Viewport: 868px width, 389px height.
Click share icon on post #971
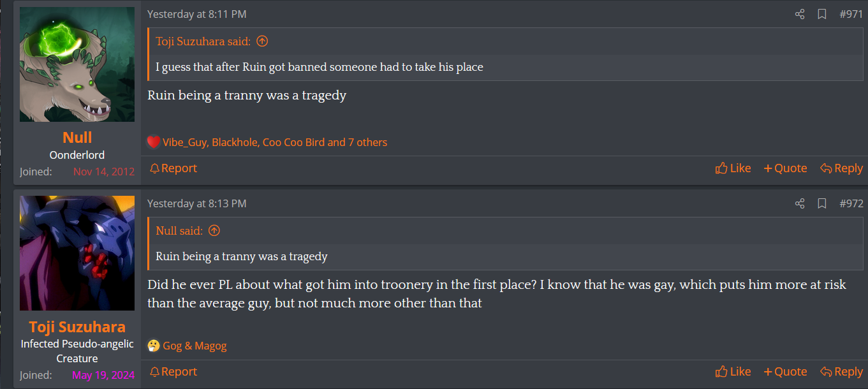coord(800,14)
